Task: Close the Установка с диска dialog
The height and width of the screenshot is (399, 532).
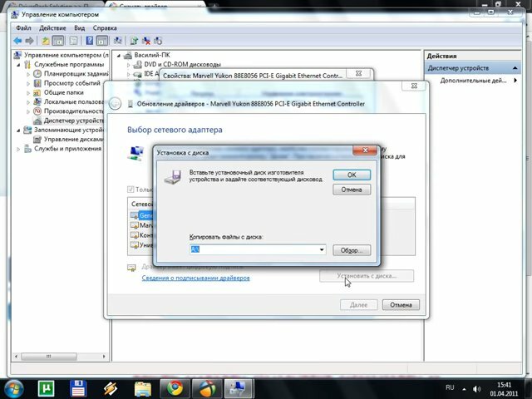Action: [x=365, y=150]
